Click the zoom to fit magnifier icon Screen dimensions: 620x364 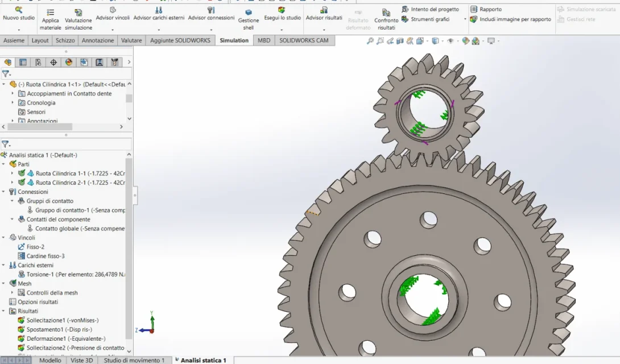(x=370, y=41)
